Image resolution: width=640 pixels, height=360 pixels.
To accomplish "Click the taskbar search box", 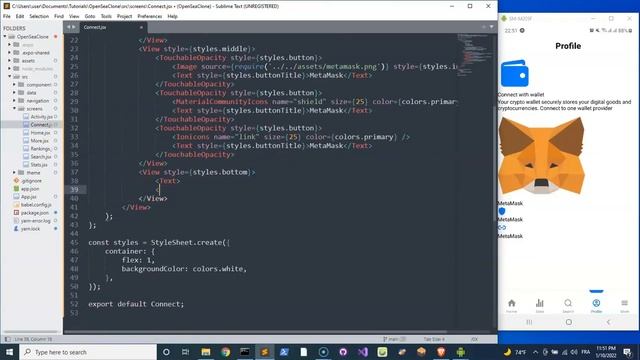I will click(88, 352).
